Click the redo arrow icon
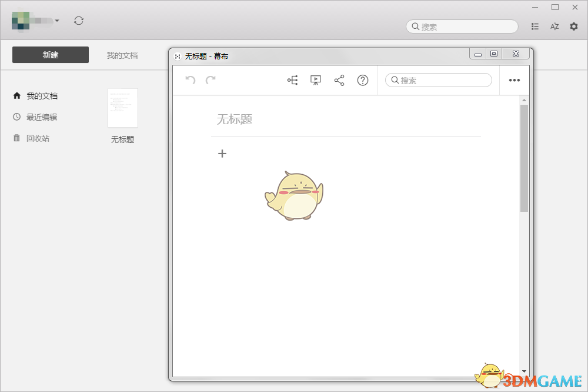 (x=212, y=80)
